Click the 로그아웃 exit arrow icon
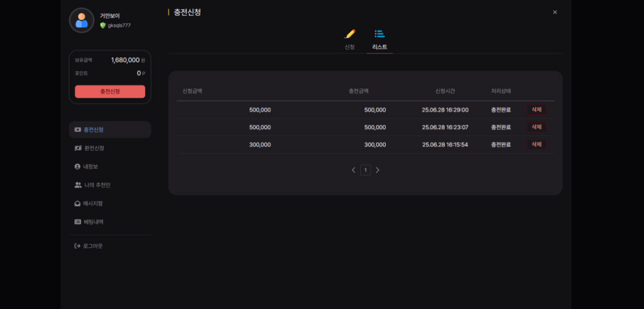Image resolution: width=644 pixels, height=309 pixels. (x=77, y=246)
